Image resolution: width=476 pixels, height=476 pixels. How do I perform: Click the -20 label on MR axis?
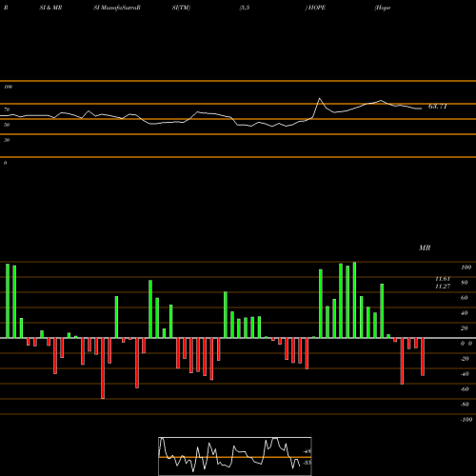(x=465, y=359)
